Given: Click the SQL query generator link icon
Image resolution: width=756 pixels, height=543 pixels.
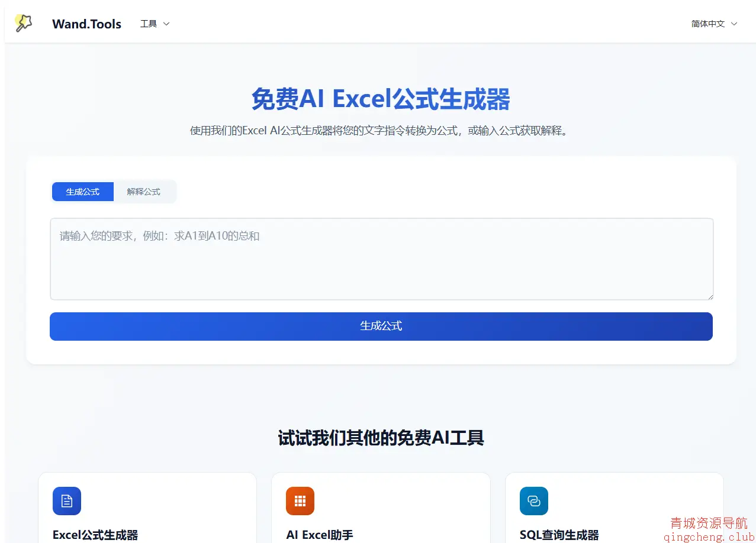Looking at the screenshot, I should (x=533, y=501).
